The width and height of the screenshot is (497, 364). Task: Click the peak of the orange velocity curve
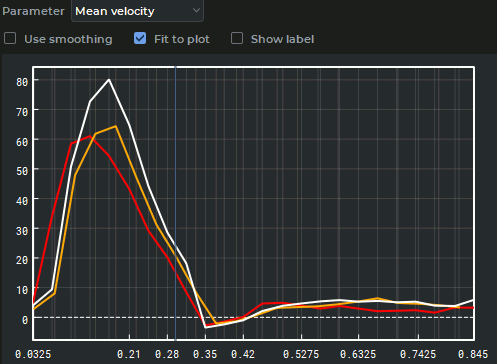click(x=115, y=126)
